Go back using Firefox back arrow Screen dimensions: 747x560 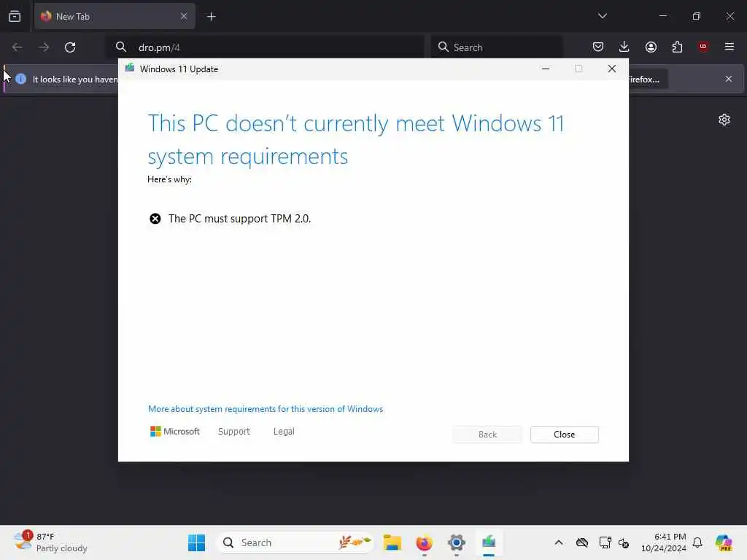[18, 47]
